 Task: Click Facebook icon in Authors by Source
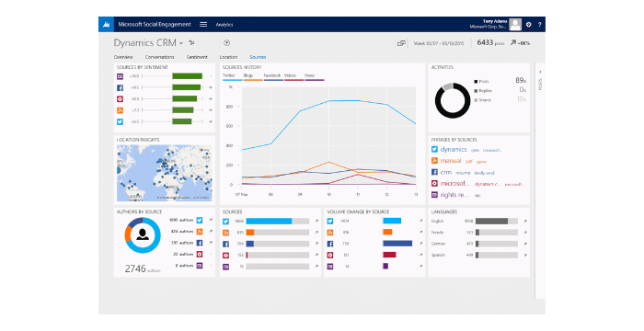click(x=200, y=243)
